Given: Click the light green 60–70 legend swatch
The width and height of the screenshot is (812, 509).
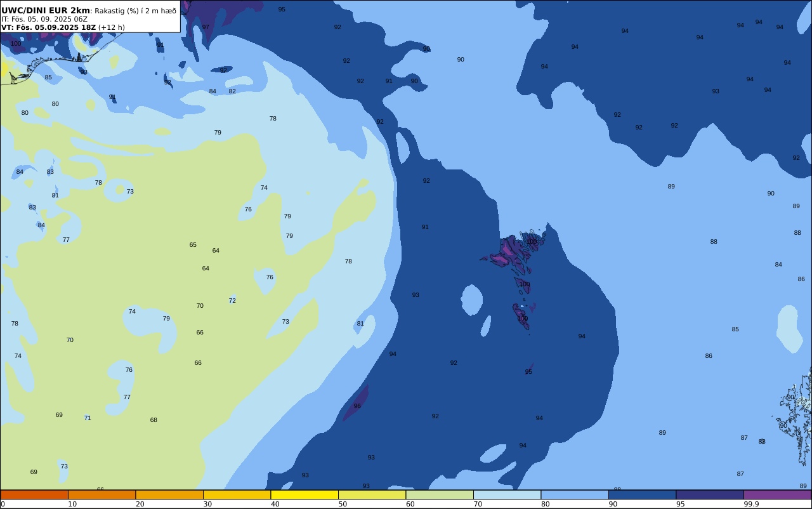Looking at the screenshot, I should tap(440, 494).
